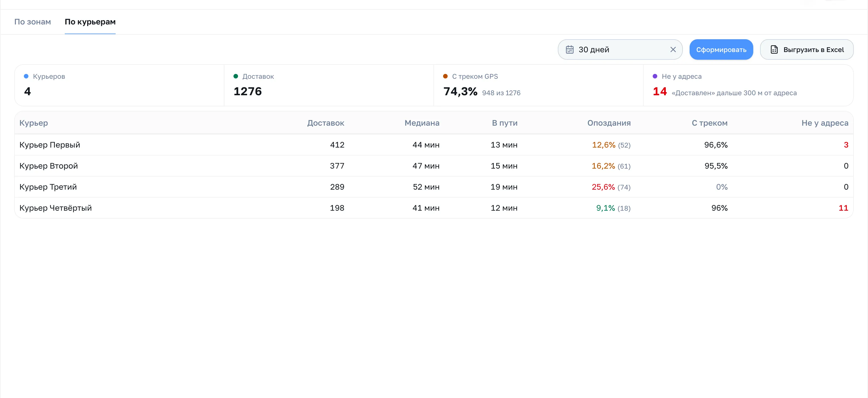Click the calendar icon in period field
Screen dimensions: 868x398
point(569,49)
